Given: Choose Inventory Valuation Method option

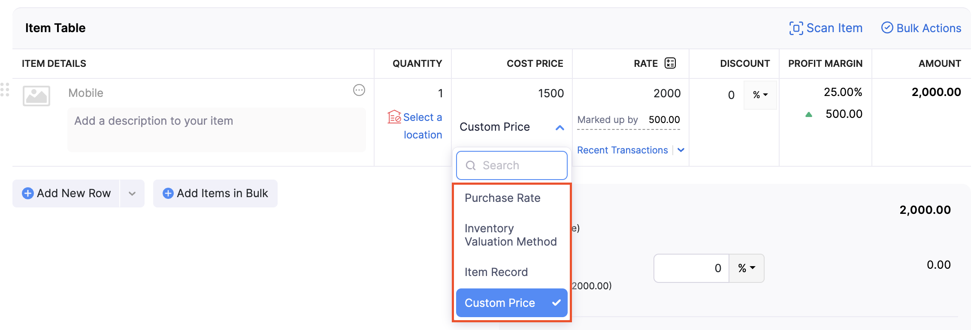Looking at the screenshot, I should [x=510, y=235].
